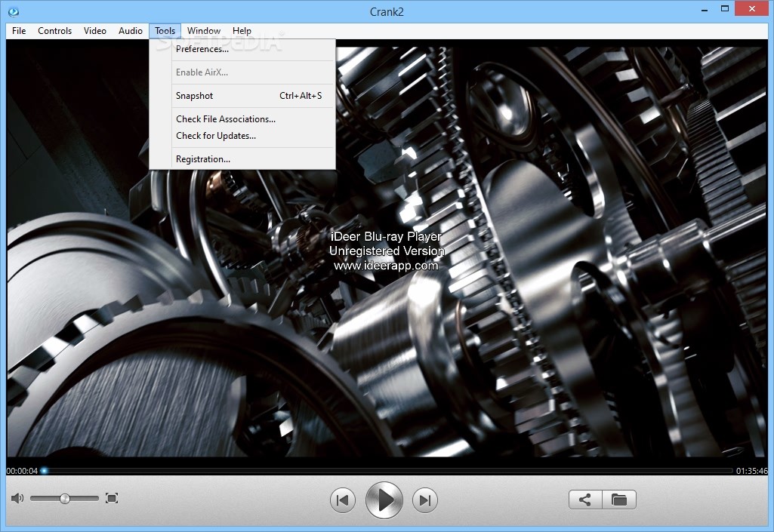Viewport: 774px width, 532px height.
Task: Skip to next chapter button
Action: 425,500
